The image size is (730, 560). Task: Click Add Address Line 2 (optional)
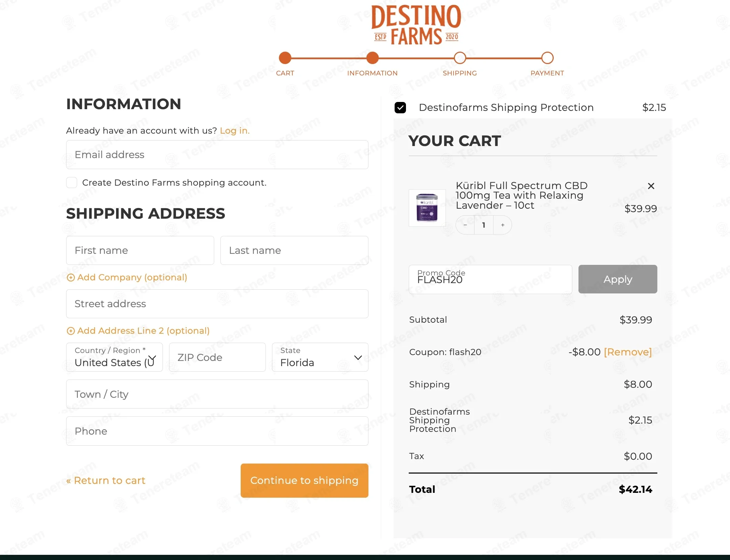143,331
